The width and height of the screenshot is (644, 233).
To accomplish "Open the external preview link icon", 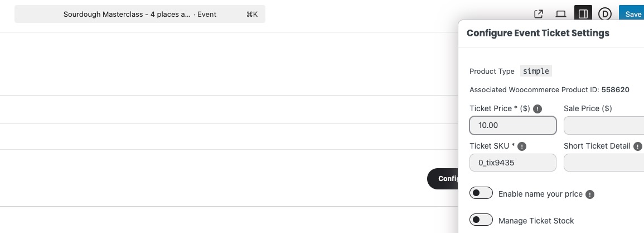I will click(x=539, y=14).
